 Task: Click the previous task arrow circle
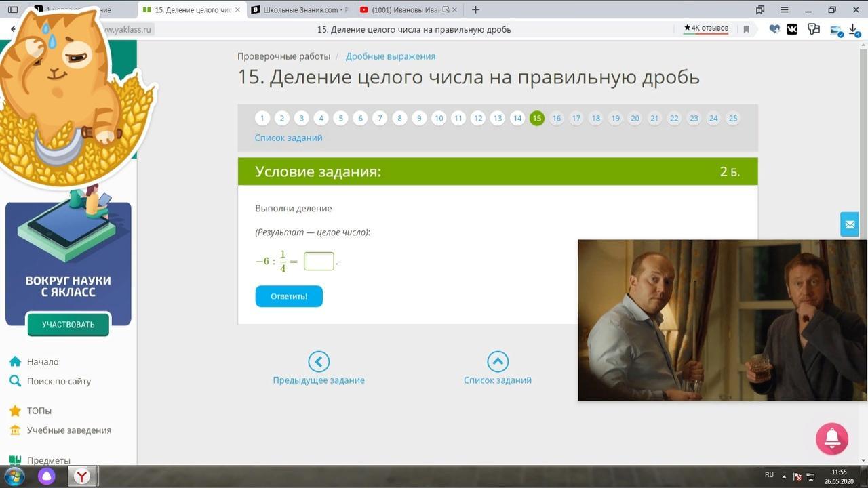(319, 361)
